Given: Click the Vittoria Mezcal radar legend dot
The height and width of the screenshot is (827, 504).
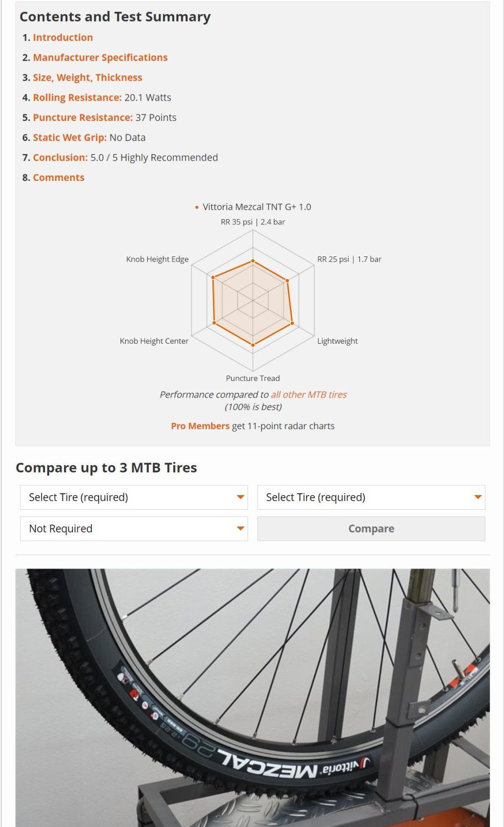Looking at the screenshot, I should (197, 208).
